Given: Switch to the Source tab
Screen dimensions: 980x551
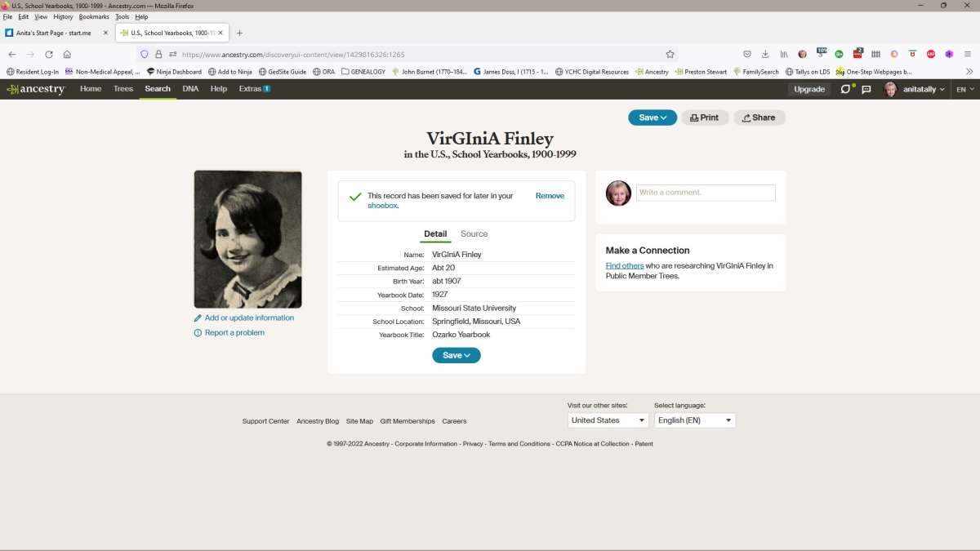Looking at the screenshot, I should (x=474, y=234).
